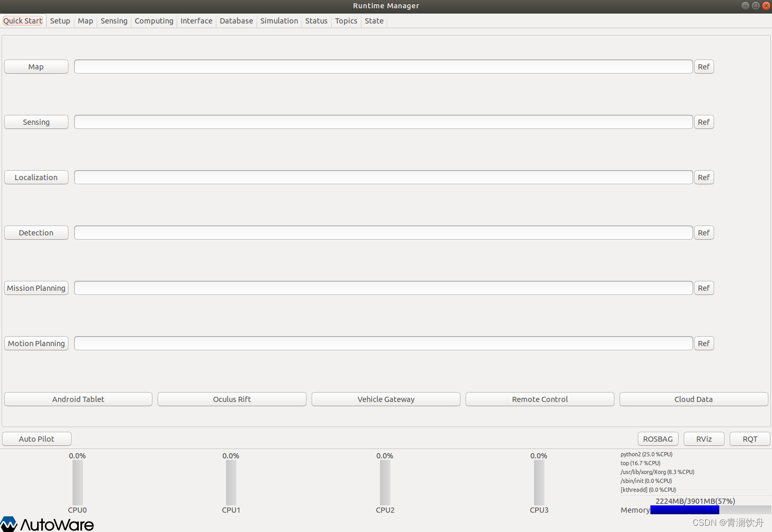Open the Map tab

pos(86,21)
